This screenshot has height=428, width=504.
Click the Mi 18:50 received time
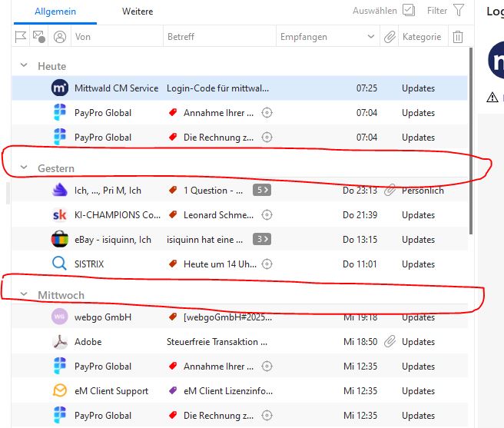pos(360,341)
